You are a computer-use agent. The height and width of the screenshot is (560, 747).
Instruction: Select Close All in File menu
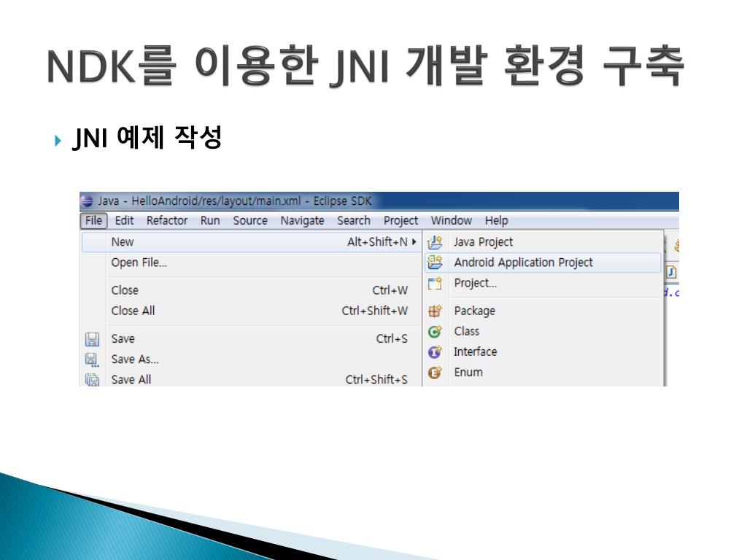click(x=252, y=311)
